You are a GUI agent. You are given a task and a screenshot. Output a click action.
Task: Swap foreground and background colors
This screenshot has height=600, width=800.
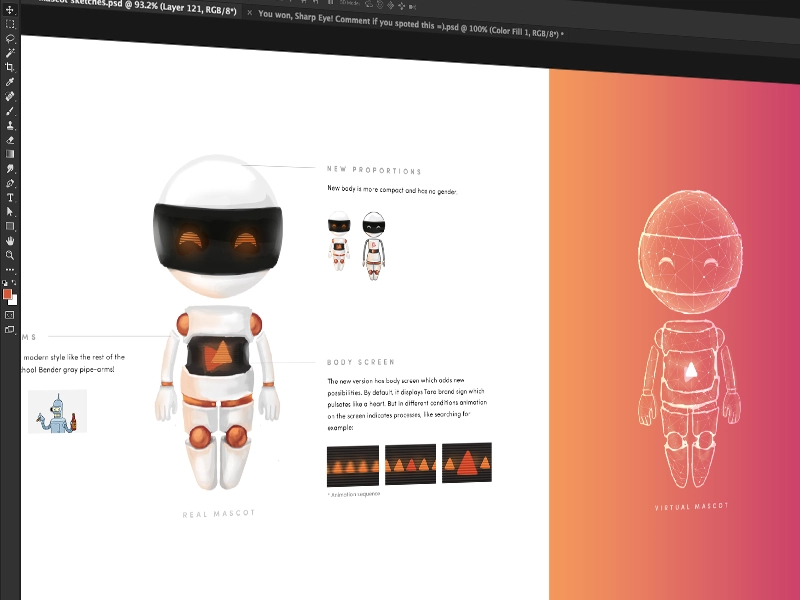click(14, 282)
